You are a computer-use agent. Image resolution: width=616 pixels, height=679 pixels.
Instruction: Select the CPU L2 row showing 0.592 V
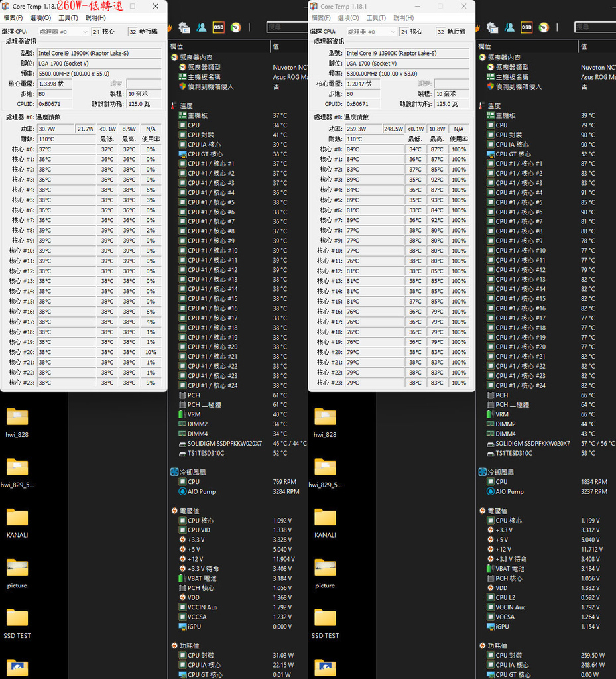(x=546, y=597)
